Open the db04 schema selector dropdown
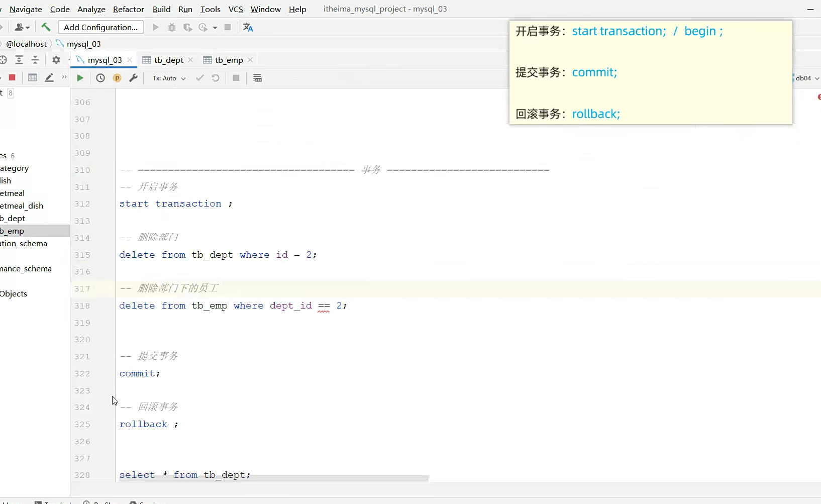This screenshot has width=821, height=504. click(x=806, y=78)
